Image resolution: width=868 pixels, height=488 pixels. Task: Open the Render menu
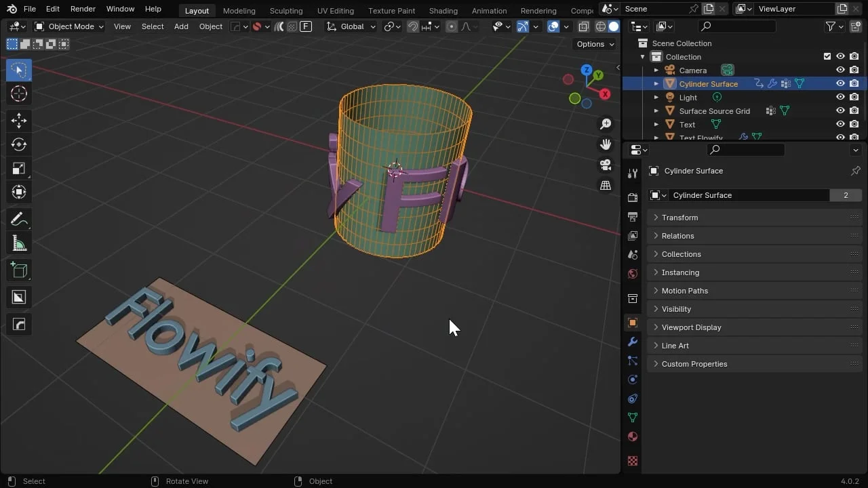83,9
